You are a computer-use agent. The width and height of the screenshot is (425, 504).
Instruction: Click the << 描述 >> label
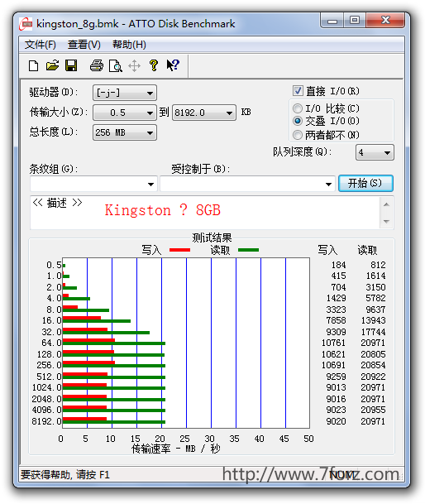57,203
